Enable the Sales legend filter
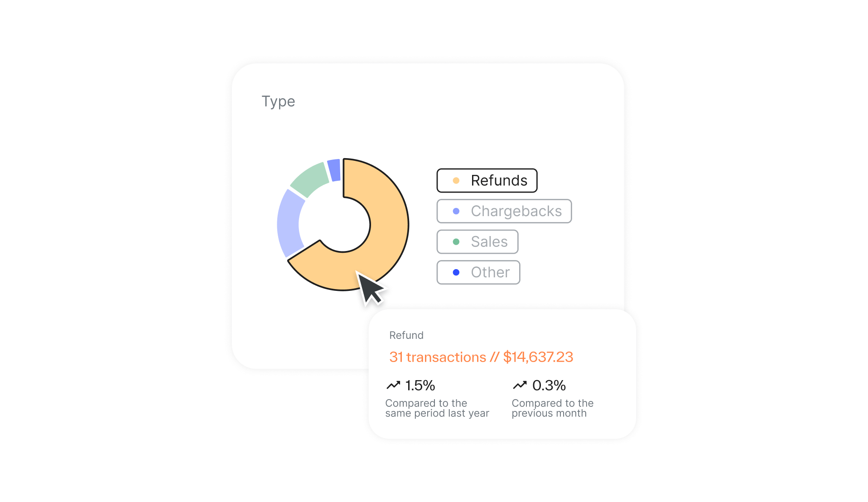868x502 pixels. pos(477,242)
